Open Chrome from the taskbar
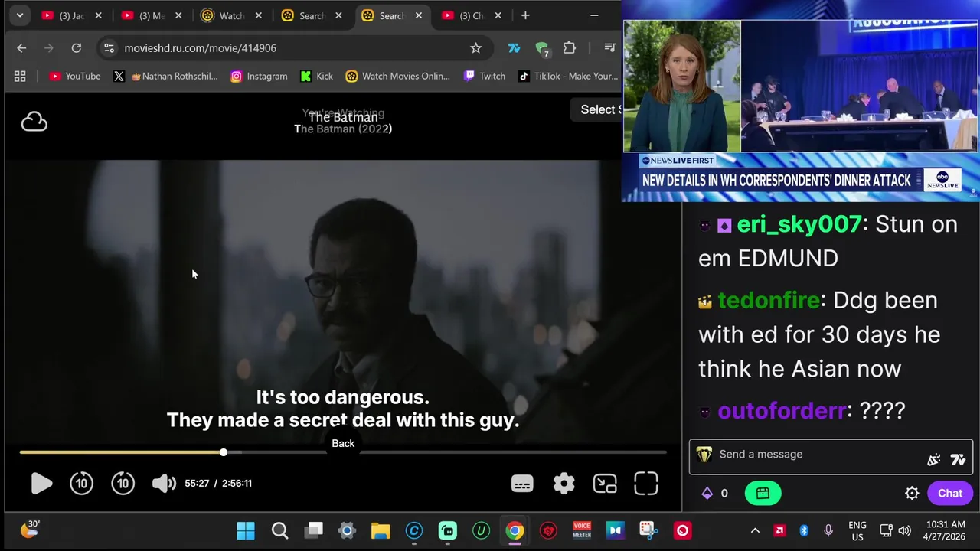The image size is (980, 551). pyautogui.click(x=514, y=530)
